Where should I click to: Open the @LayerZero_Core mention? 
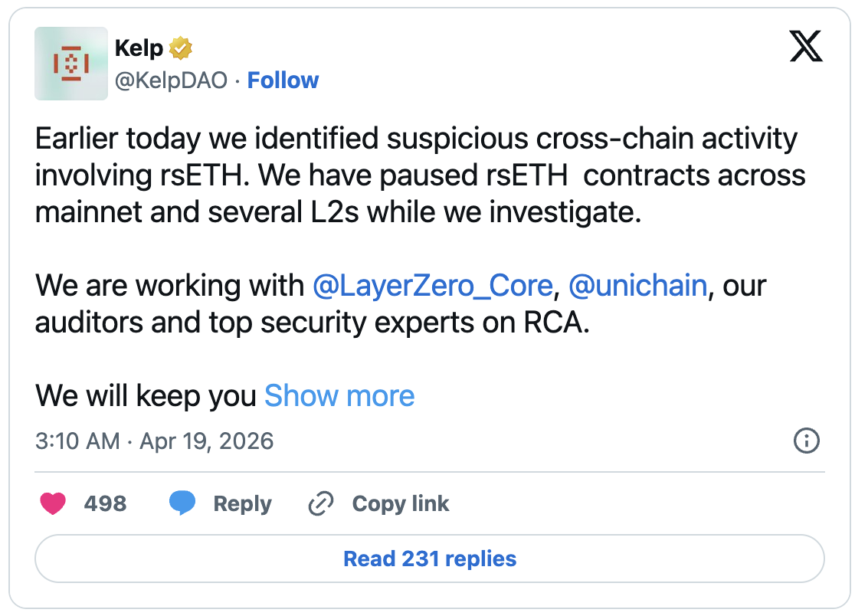tap(434, 285)
